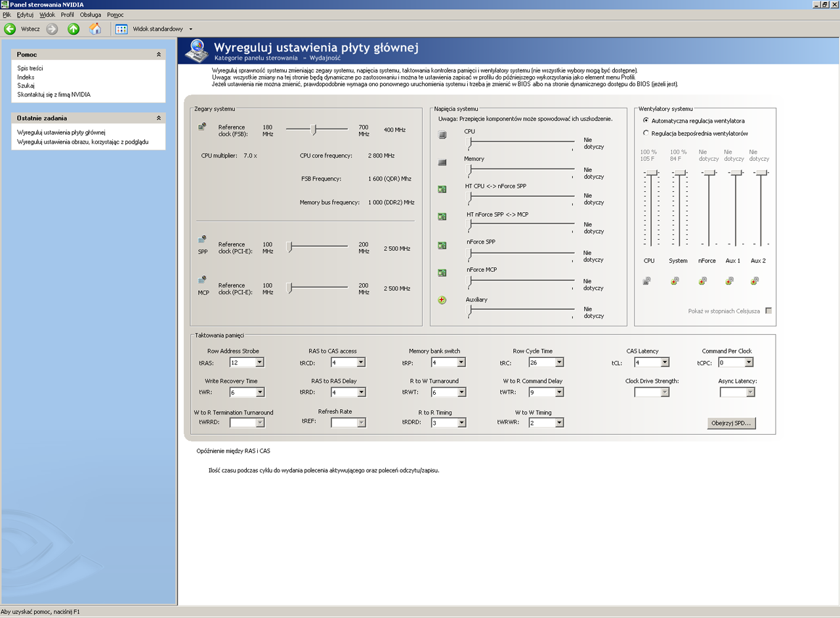The width and height of the screenshot is (840, 618).
Task: Open the tRP dropdown
Action: [448, 363]
